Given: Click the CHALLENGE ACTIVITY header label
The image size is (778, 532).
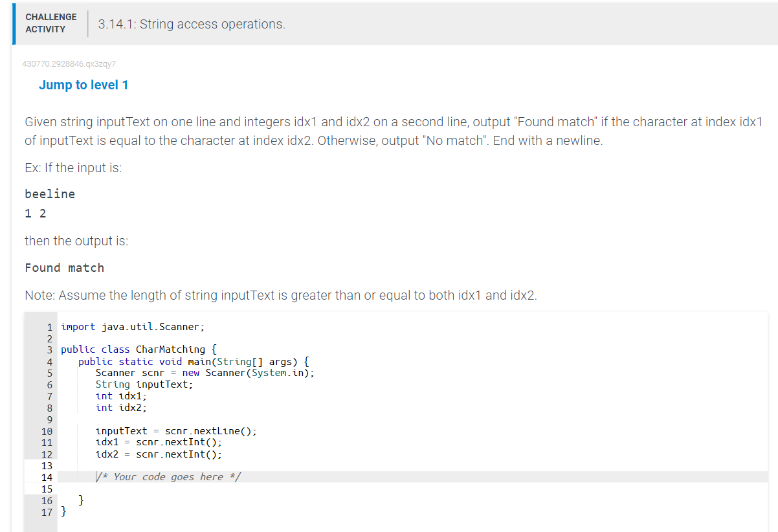Looking at the screenshot, I should coord(51,21).
